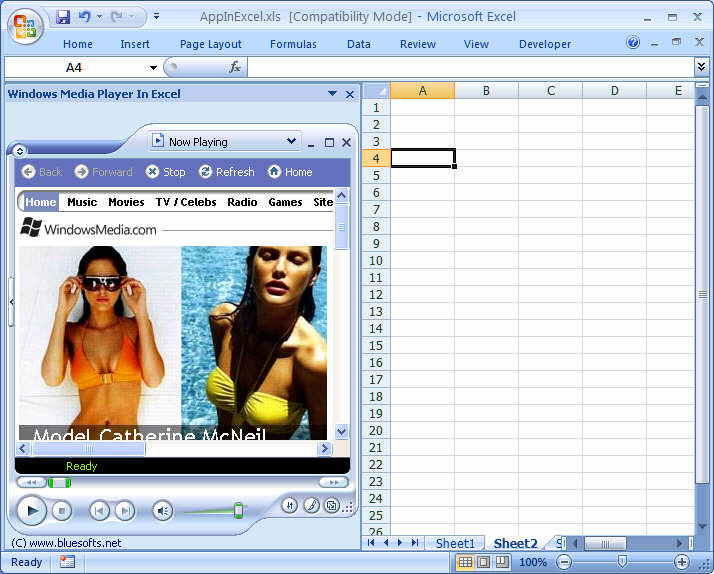Switch to the Insert tab
Viewport: 714px width, 574px height.
pos(135,44)
